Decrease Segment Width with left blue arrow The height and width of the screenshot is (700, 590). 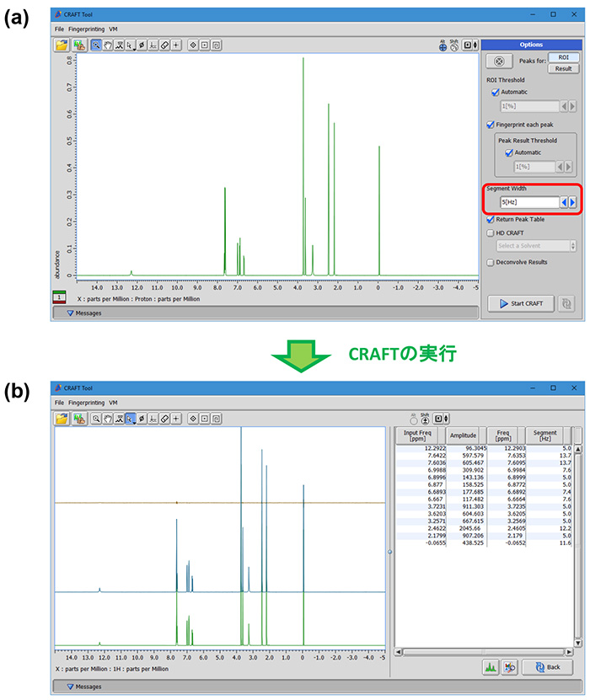[564, 202]
